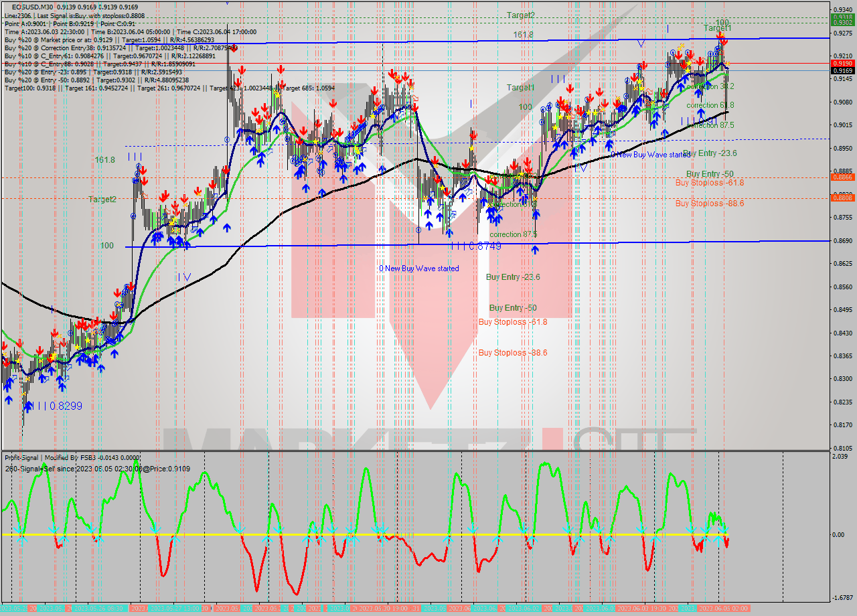Click the 'Target1' label in chart middle

[x=520, y=88]
